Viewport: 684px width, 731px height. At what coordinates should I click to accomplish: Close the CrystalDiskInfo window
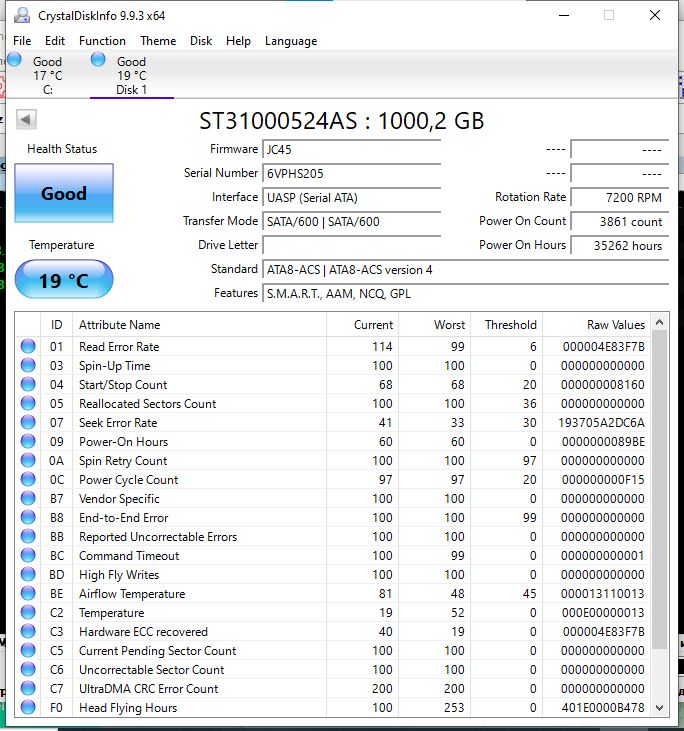655,15
